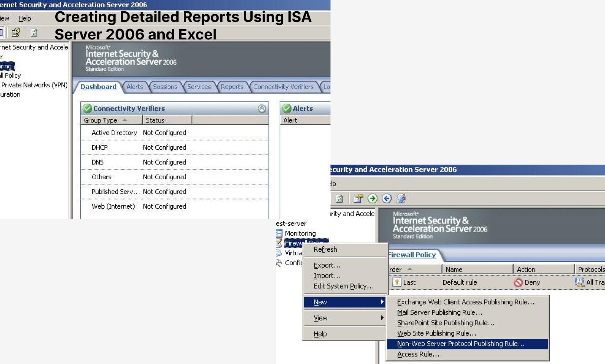
Task: Choose Export... from the context menu
Action: pos(345,265)
